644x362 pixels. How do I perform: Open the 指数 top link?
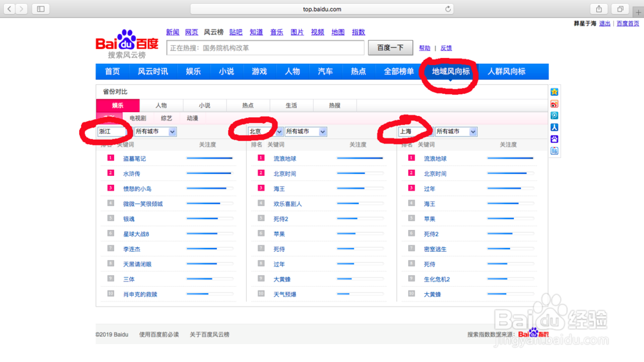[x=359, y=32]
